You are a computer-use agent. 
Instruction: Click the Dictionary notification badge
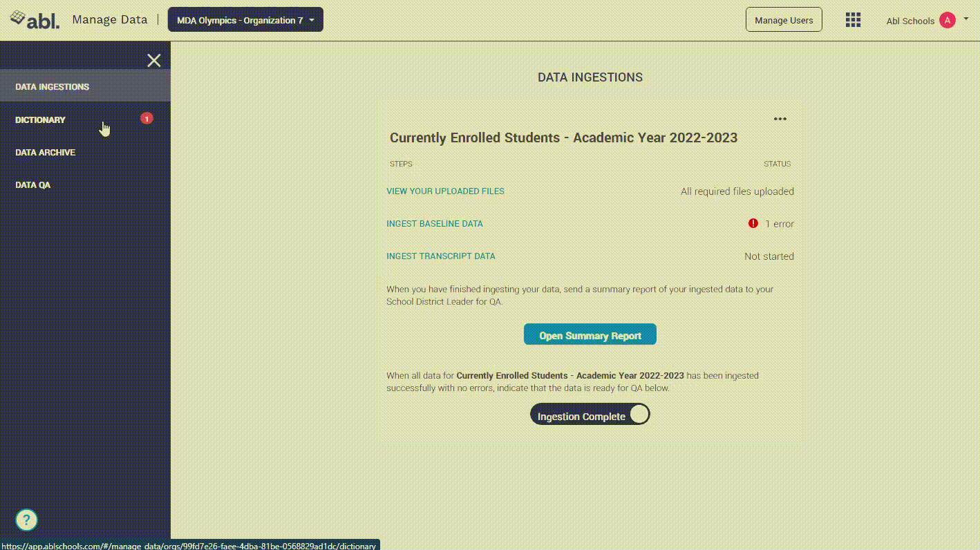point(147,119)
